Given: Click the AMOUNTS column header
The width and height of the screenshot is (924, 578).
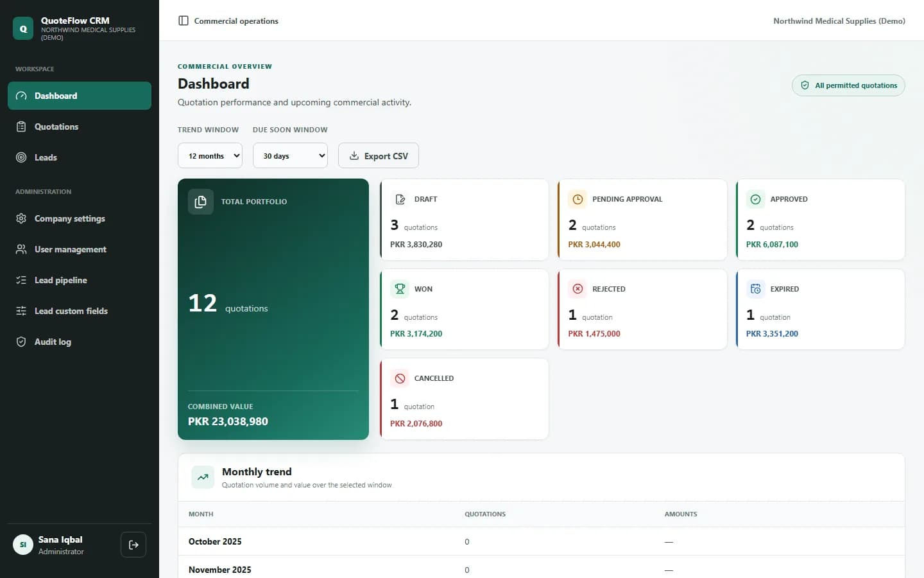Looking at the screenshot, I should pos(681,514).
